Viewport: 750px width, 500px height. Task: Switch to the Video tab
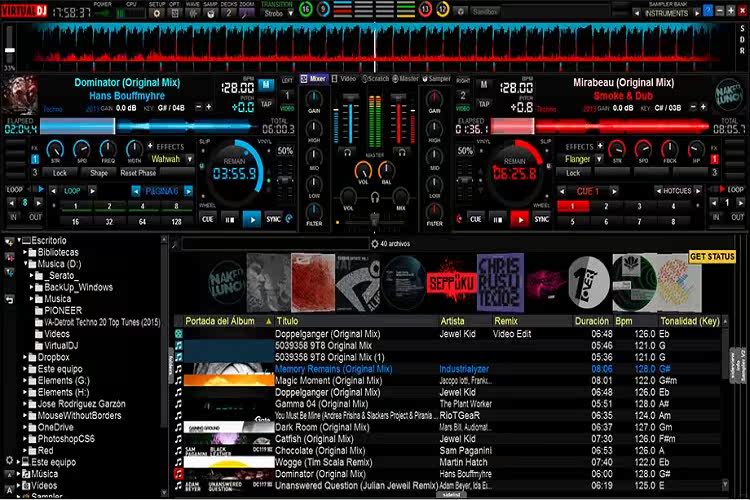(x=344, y=78)
